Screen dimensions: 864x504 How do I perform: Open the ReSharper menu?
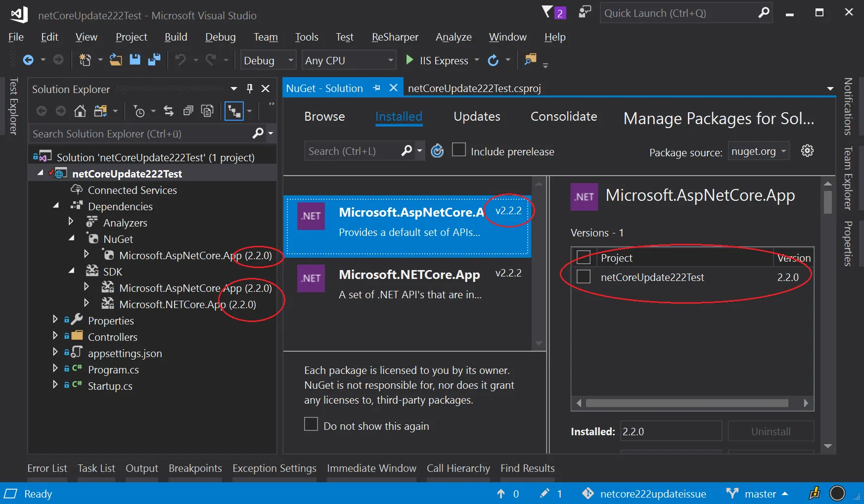tap(395, 37)
